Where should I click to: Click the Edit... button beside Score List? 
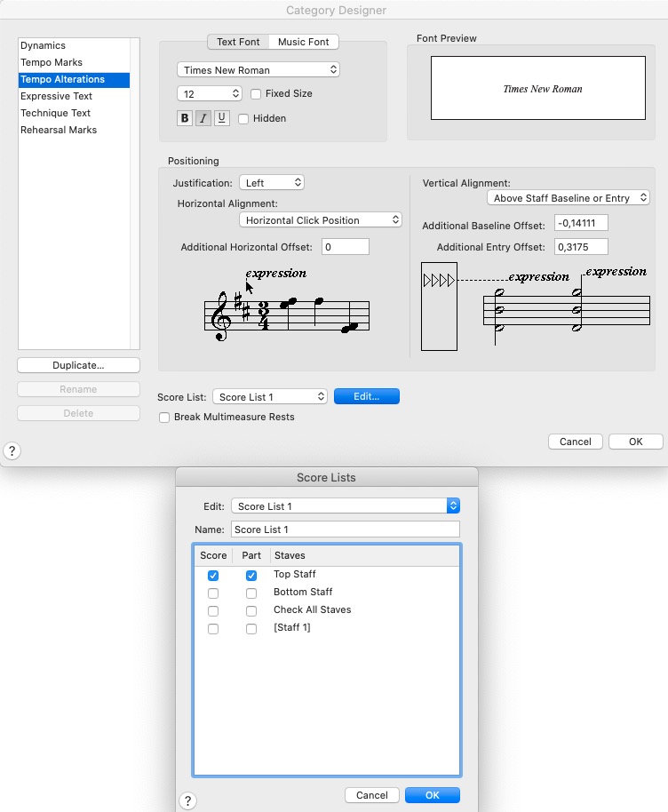coord(366,396)
